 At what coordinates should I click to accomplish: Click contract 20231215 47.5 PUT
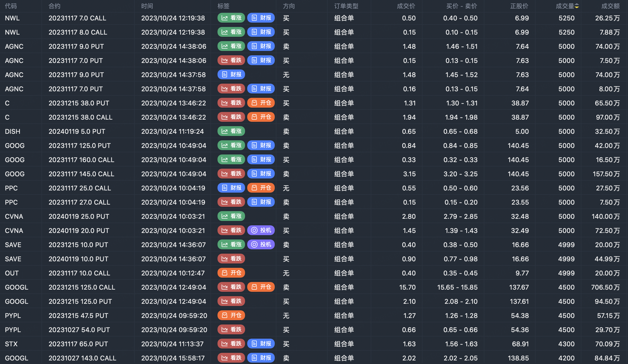(x=78, y=316)
